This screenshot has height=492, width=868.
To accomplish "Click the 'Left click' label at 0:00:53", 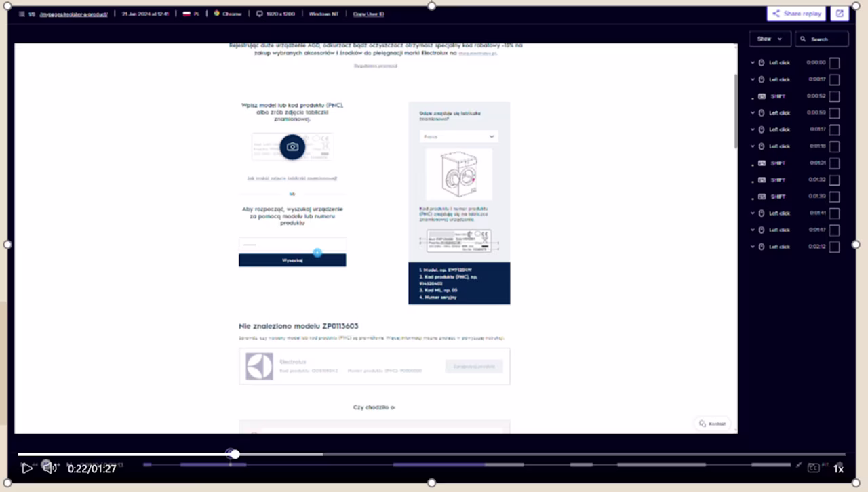I will 780,113.
